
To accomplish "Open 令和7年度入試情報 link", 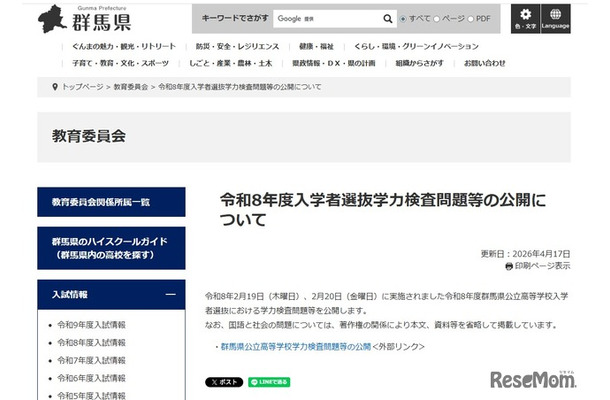I will pyautogui.click(x=91, y=361).
